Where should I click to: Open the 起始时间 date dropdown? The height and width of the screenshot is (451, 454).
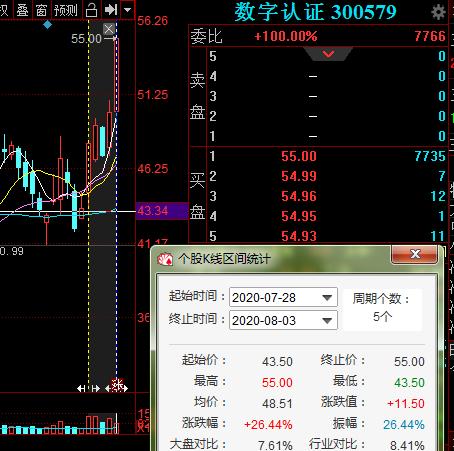pos(327,297)
